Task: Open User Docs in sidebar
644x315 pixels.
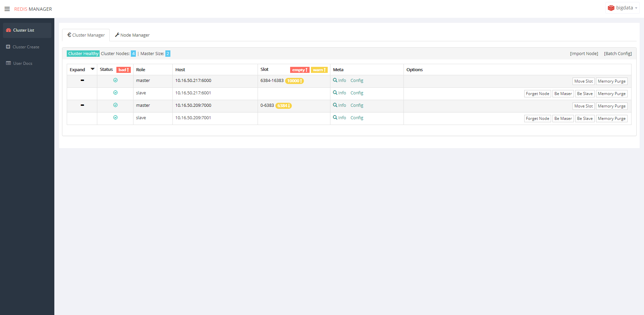Action: (x=23, y=63)
